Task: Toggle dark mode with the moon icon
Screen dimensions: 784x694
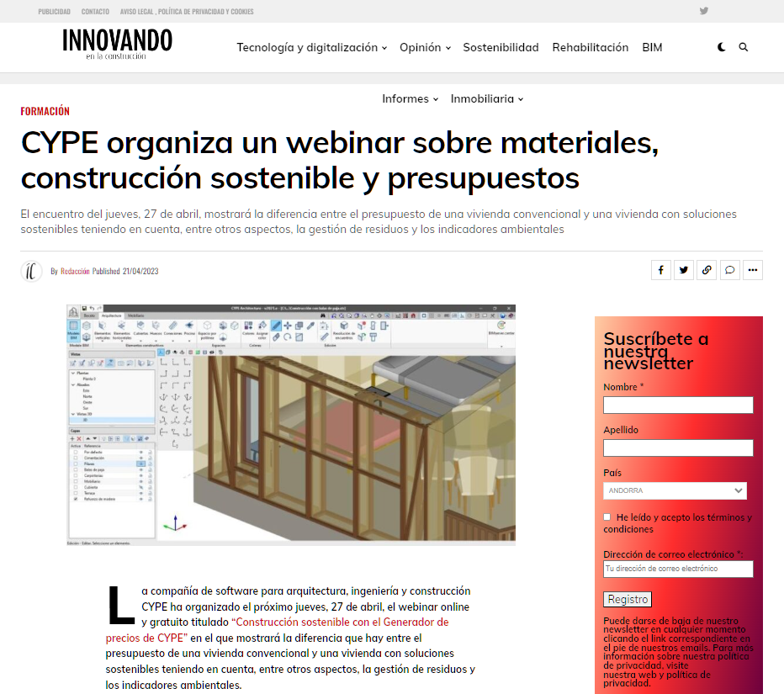Action: click(721, 47)
